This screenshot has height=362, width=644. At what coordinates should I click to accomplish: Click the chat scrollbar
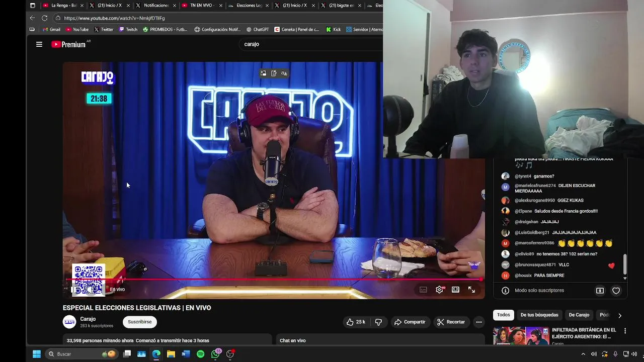click(x=625, y=264)
